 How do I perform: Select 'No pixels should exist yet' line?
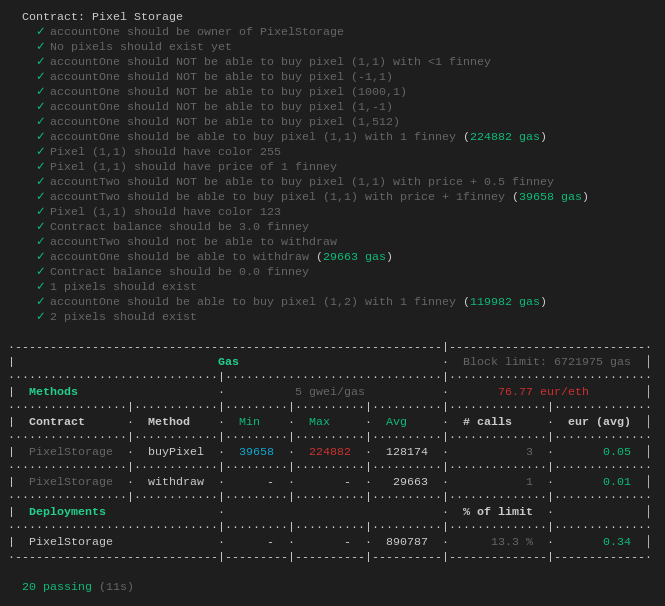(x=141, y=47)
